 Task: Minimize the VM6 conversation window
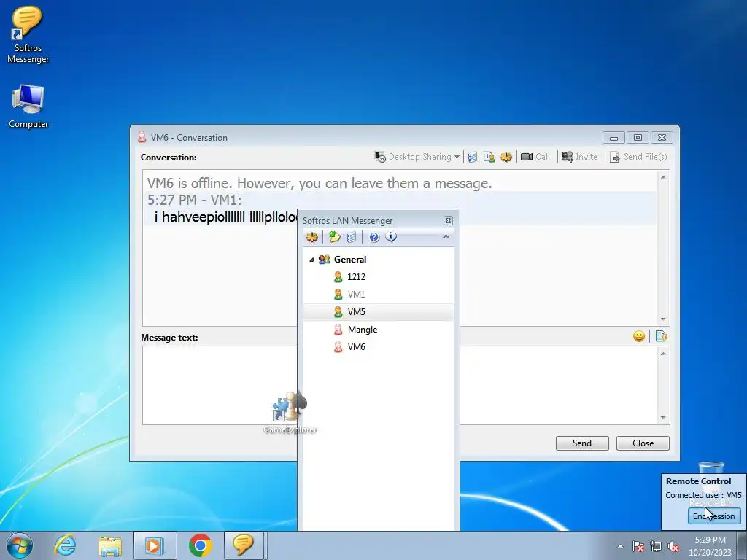(614, 138)
